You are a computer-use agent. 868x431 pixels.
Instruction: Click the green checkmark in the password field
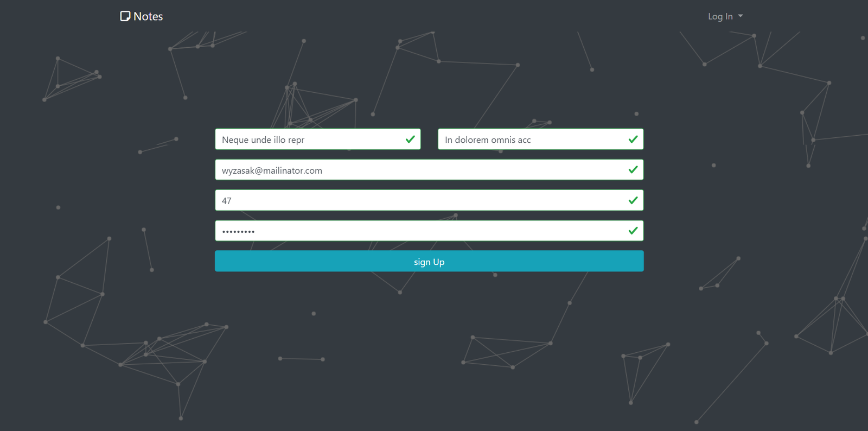click(x=633, y=231)
